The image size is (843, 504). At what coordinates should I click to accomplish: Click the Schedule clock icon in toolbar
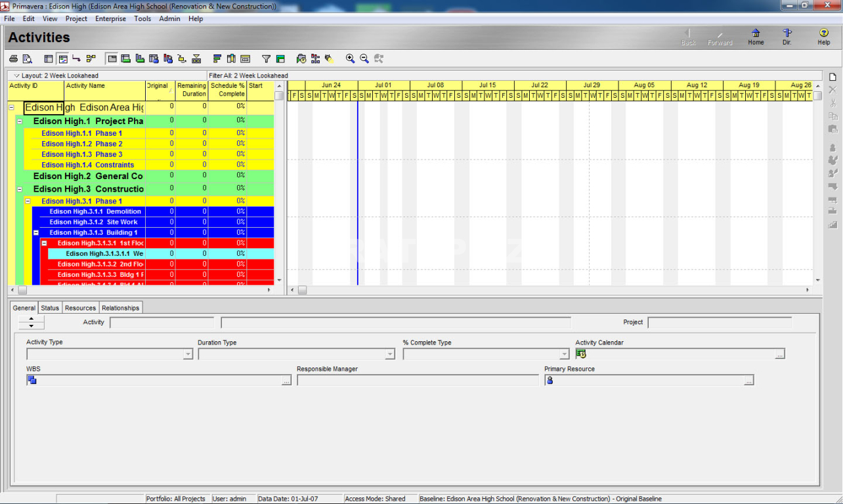tap(301, 59)
